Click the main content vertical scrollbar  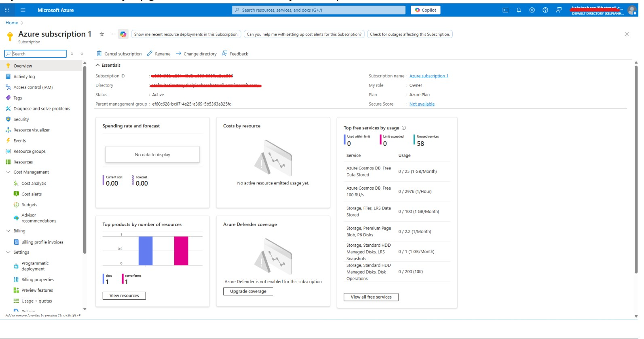coord(636,170)
